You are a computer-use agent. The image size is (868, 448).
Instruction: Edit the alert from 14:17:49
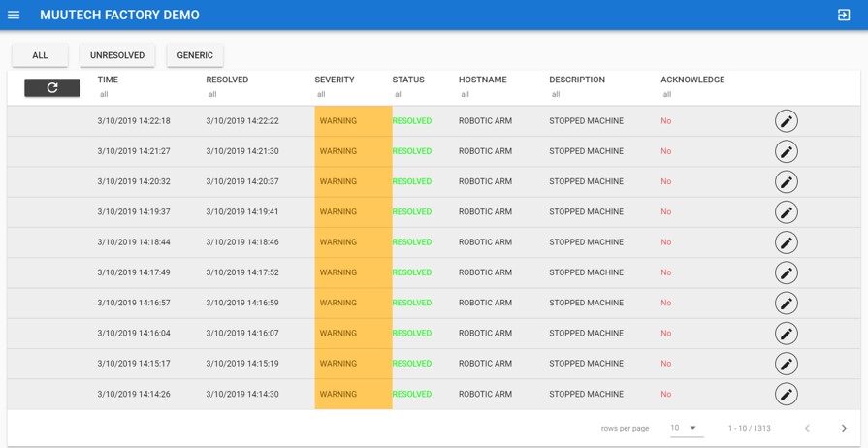[787, 272]
